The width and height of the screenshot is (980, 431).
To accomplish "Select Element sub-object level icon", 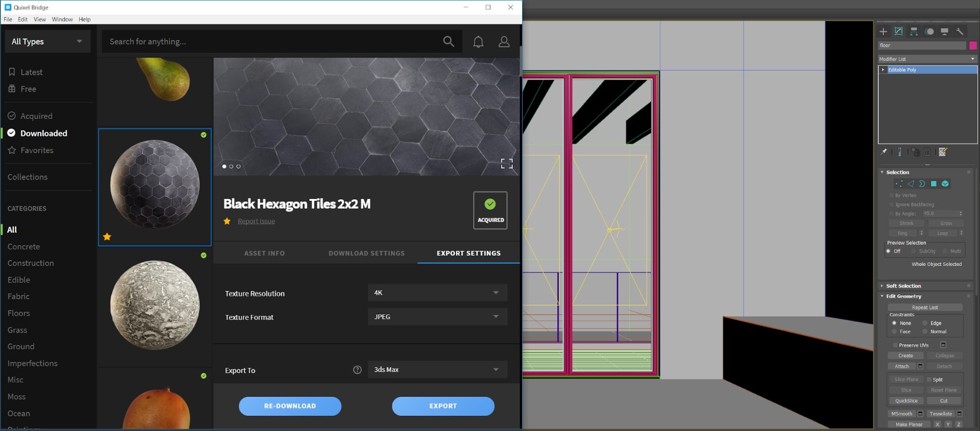I will coord(945,184).
